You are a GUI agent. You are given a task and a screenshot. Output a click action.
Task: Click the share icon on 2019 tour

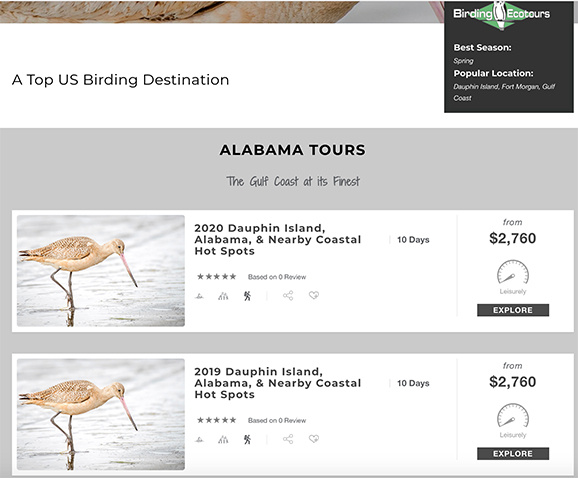tap(288, 439)
